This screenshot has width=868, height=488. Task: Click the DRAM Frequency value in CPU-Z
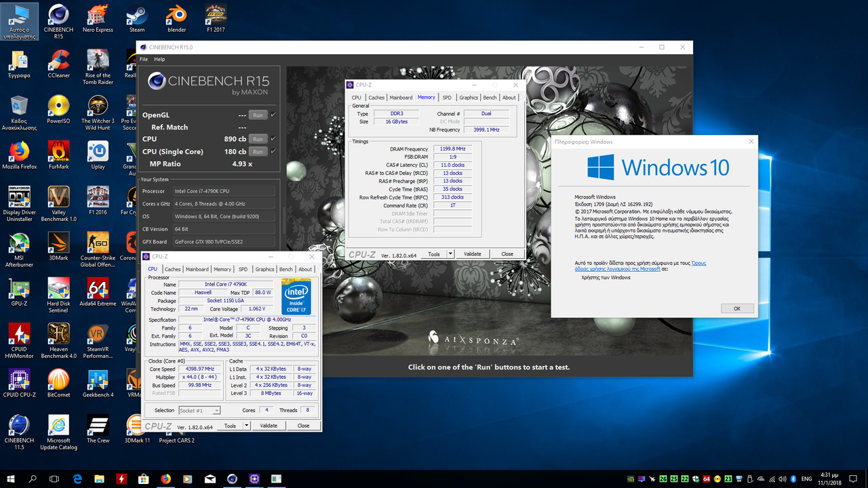tap(452, 148)
